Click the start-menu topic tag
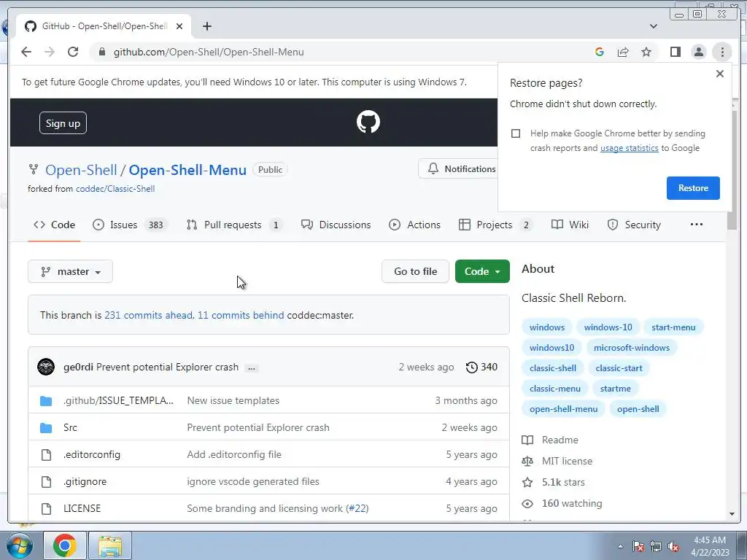Screen dimensions: 747x560 click(x=673, y=327)
